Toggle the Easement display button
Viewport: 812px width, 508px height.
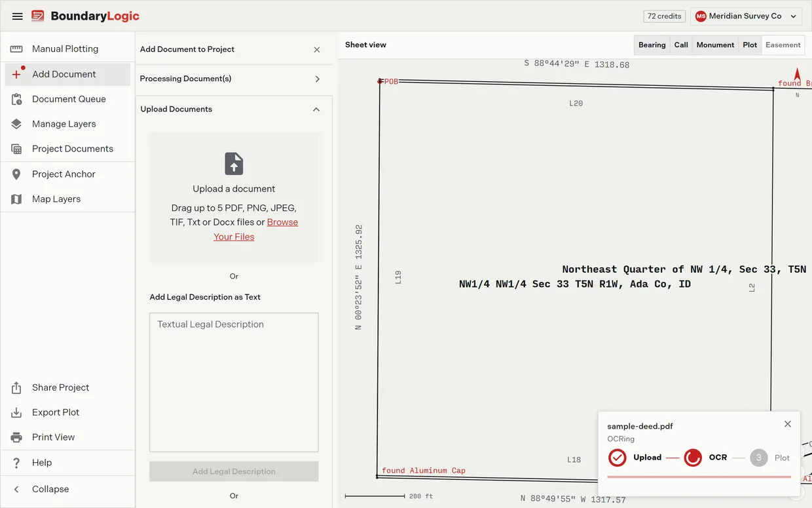(x=783, y=45)
